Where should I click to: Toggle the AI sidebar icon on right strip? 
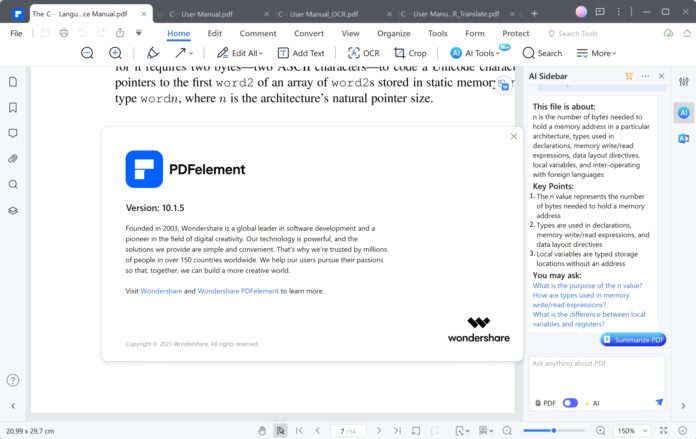pos(684,113)
